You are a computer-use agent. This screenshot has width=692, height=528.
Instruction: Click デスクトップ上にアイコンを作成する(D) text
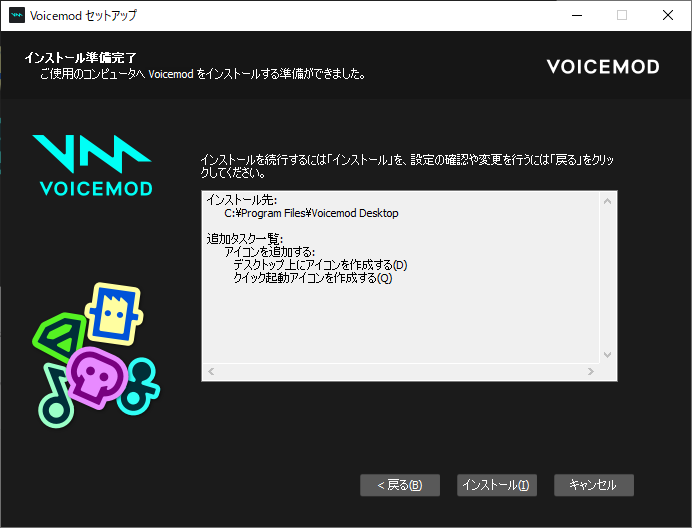click(320, 265)
